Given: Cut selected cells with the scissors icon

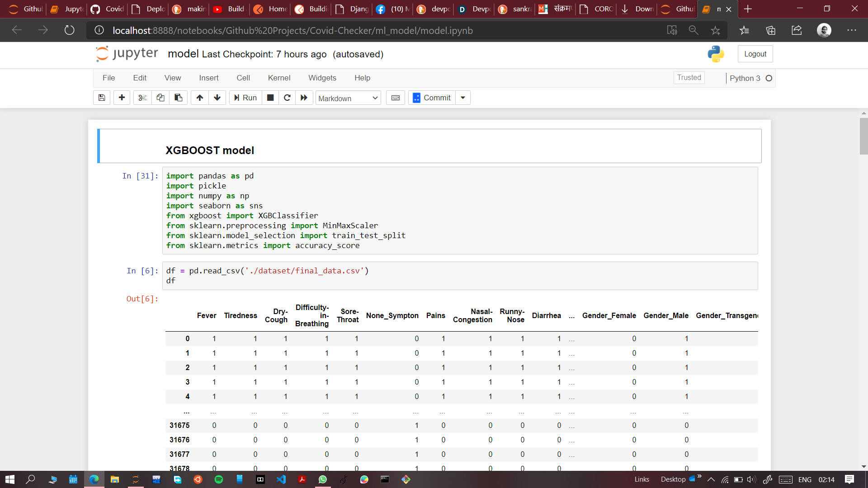Looking at the screenshot, I should point(142,98).
